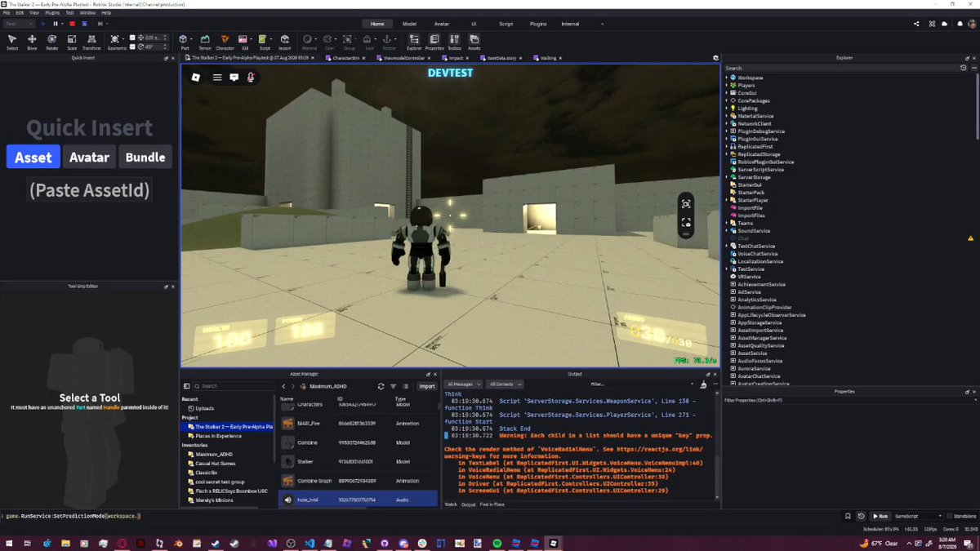This screenshot has height=551, width=980.
Task: Pause the running playtest
Action: (x=56, y=24)
